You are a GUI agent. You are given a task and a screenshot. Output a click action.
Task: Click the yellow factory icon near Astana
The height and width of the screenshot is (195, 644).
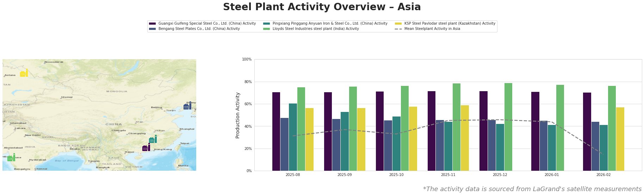click(x=24, y=73)
